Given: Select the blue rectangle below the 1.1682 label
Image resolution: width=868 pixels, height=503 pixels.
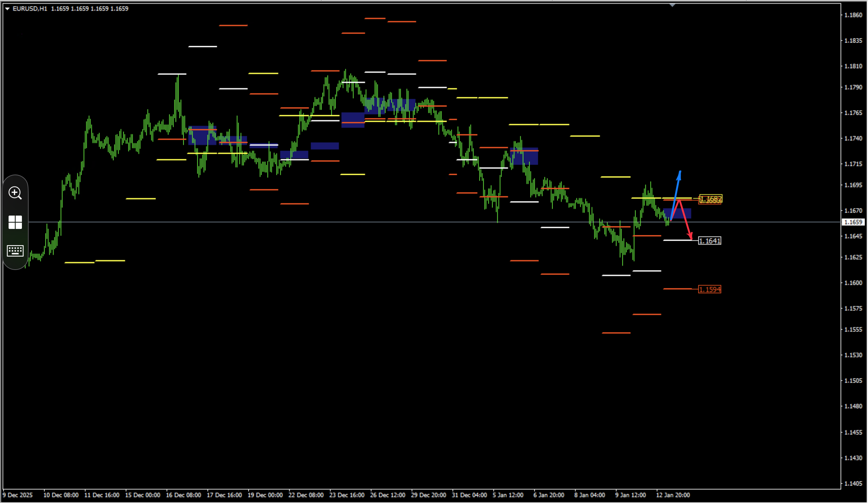Looking at the screenshot, I should (x=677, y=213).
